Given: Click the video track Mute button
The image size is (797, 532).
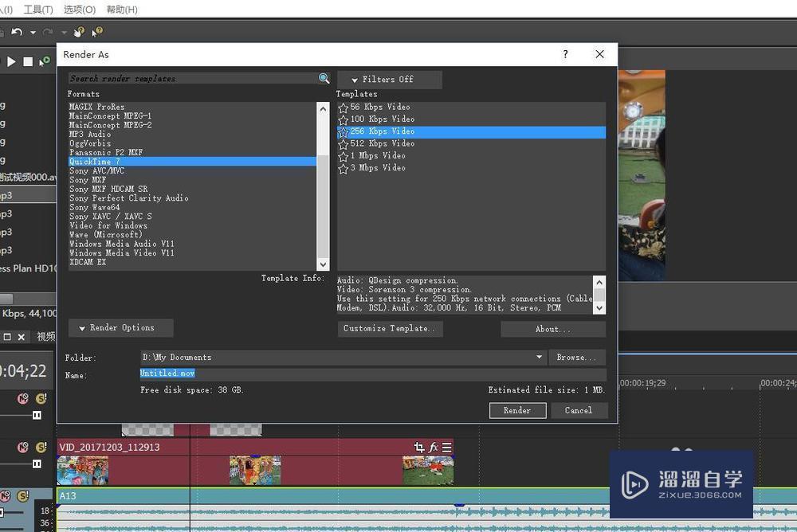Looking at the screenshot, I should (23, 447).
